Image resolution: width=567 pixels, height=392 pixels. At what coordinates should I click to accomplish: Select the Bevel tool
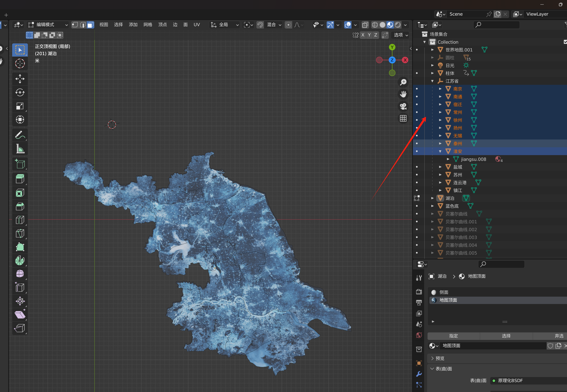tap(20, 206)
